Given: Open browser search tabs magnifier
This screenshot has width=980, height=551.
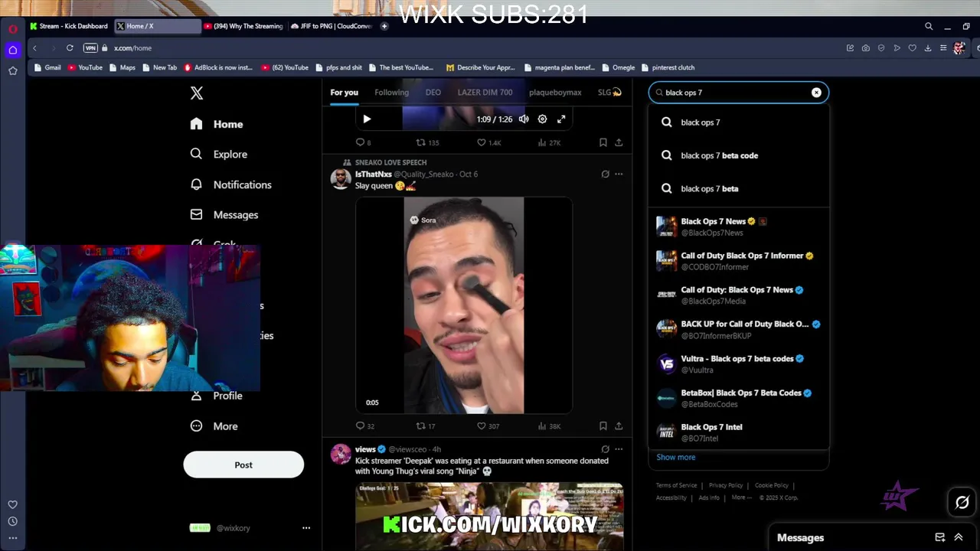Looking at the screenshot, I should tap(929, 26).
